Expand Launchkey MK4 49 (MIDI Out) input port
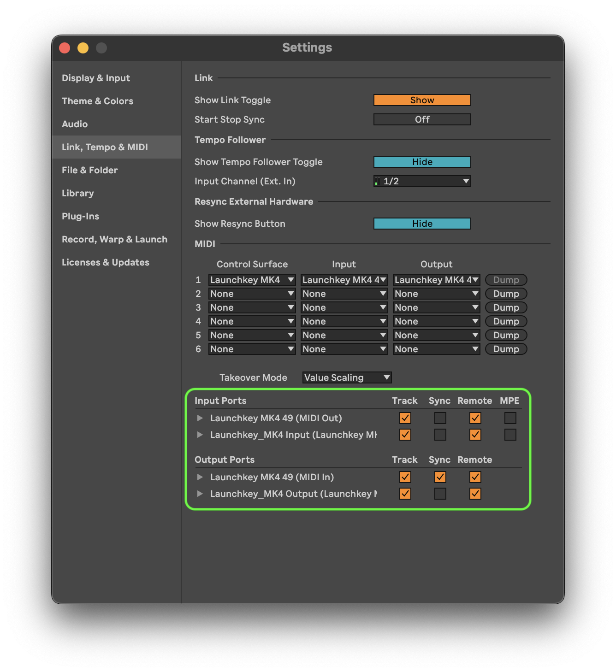Screen dimensions: 616x672 coord(200,418)
